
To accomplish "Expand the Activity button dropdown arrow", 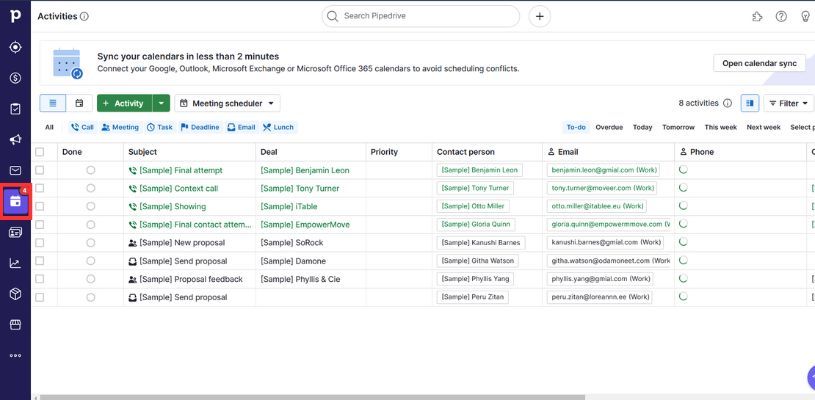I will pos(161,103).
